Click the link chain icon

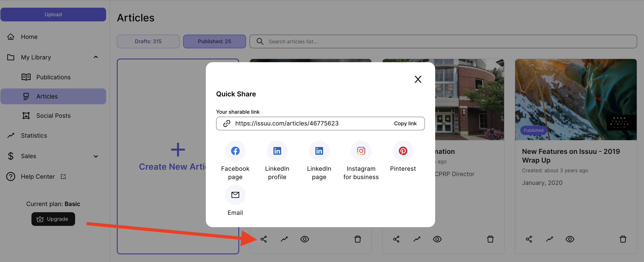click(227, 123)
